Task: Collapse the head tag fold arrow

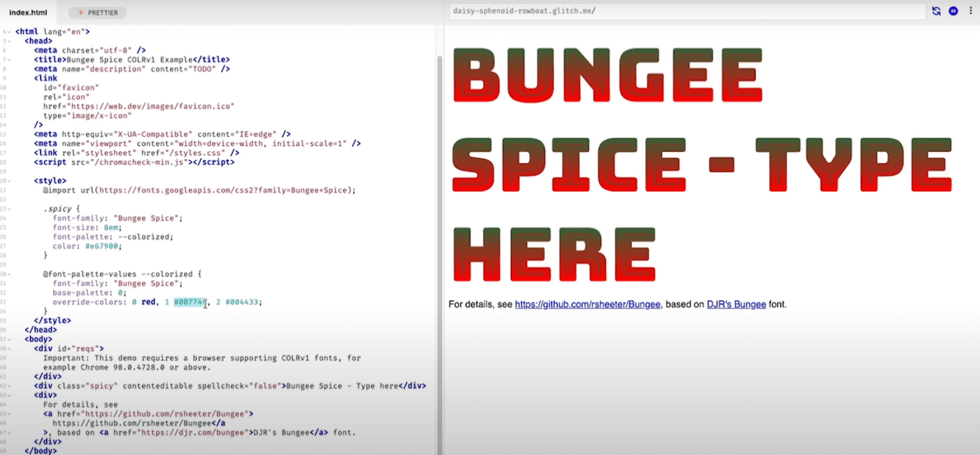Action: tap(9, 41)
